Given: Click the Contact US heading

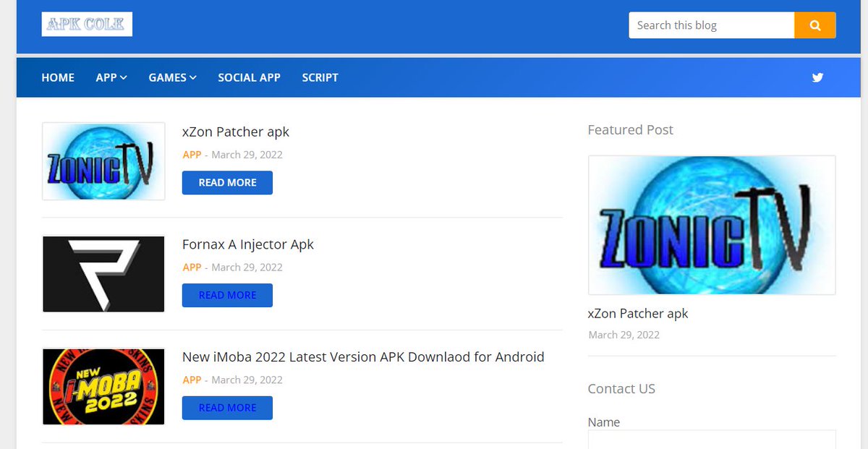Looking at the screenshot, I should (x=621, y=389).
